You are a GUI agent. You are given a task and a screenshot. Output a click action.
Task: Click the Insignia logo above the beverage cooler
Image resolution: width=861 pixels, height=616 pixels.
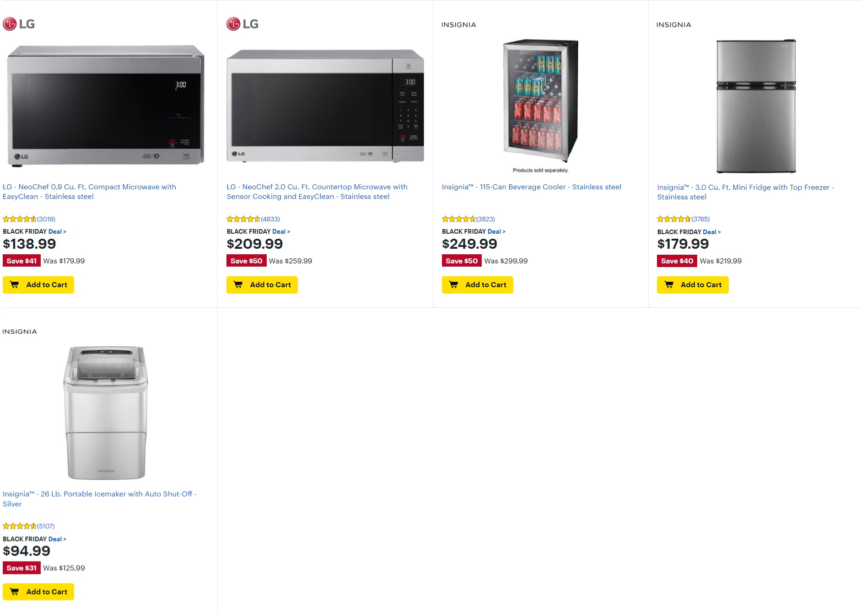(x=458, y=25)
